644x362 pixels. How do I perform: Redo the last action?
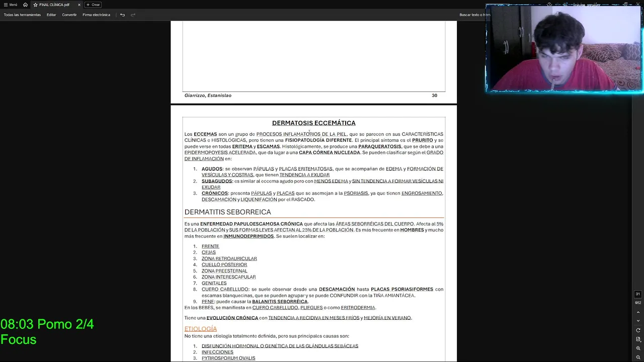tap(133, 15)
